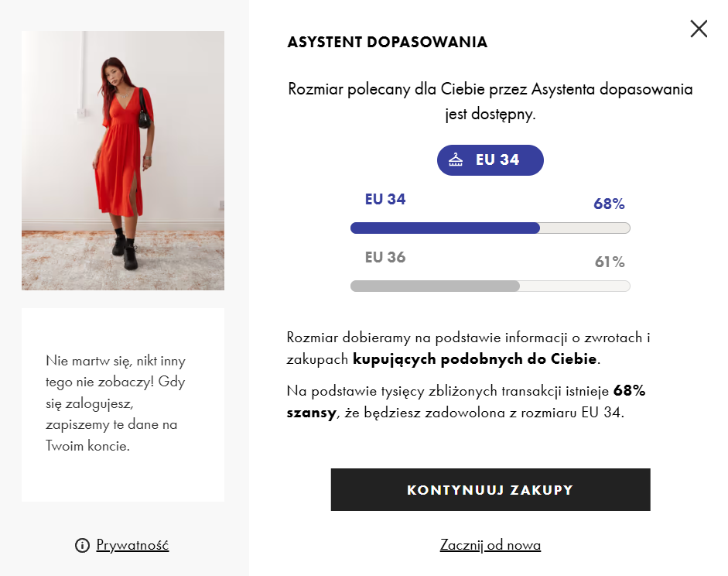This screenshot has height=576, width=728.
Task: Click the 68% percentage for EU 34
Action: pyautogui.click(x=610, y=204)
